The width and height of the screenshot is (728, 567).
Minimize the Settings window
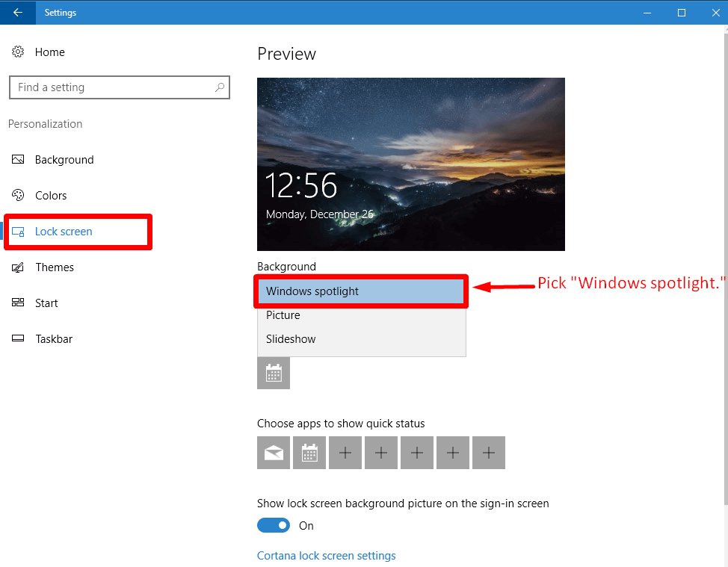(647, 13)
